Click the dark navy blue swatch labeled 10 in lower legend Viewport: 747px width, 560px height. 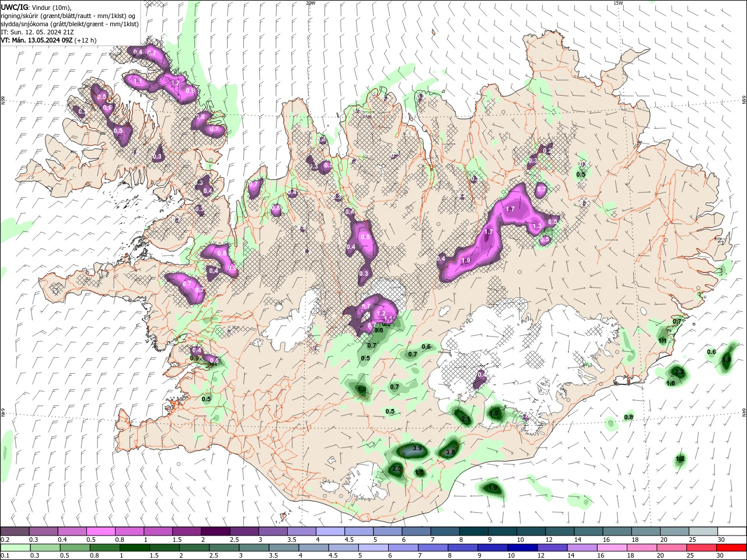(x=522, y=548)
